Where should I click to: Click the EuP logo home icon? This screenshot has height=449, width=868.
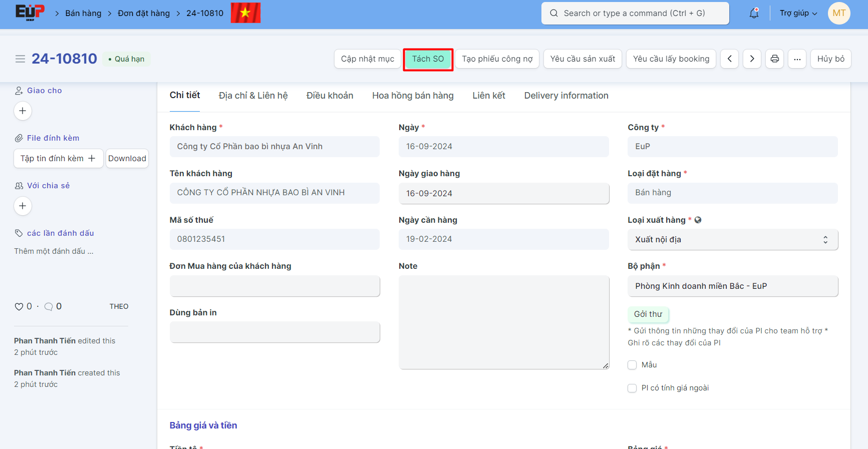[x=30, y=13]
